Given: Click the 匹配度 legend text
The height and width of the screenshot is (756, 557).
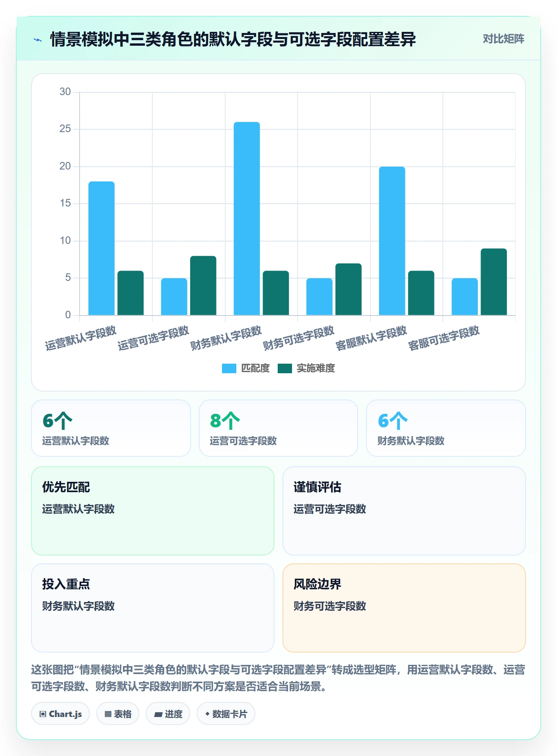Looking at the screenshot, I should (255, 368).
